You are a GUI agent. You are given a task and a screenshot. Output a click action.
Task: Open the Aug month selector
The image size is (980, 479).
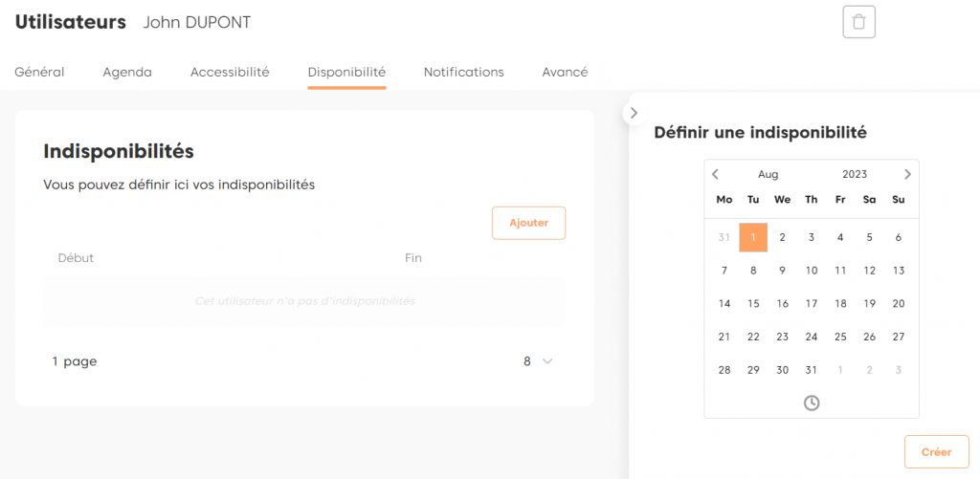(768, 174)
